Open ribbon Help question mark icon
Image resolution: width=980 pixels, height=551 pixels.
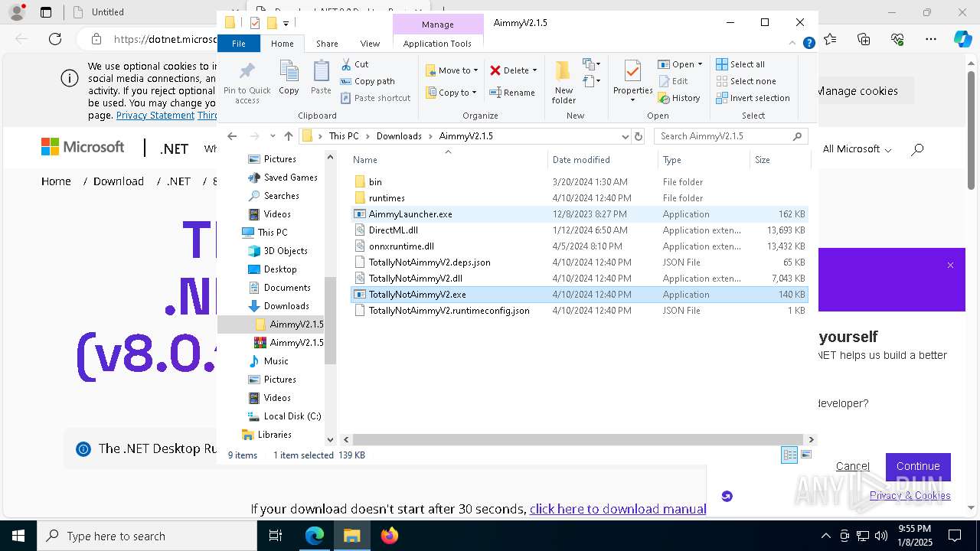click(808, 44)
